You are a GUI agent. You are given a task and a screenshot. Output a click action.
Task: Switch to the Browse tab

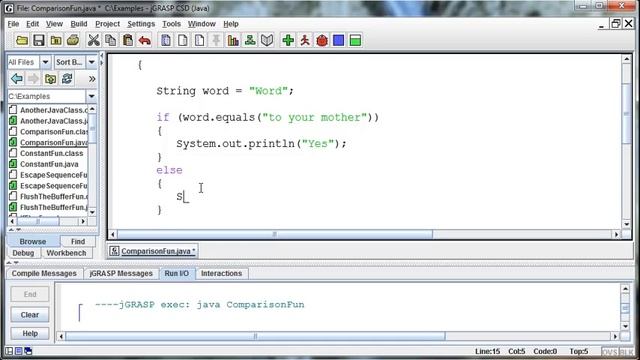click(x=33, y=242)
